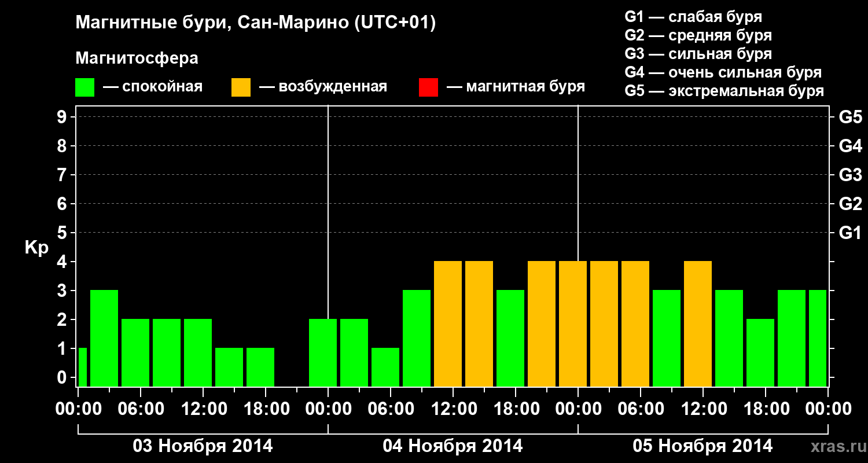Click the '18:00' time label above 03 Ноября

click(x=266, y=409)
